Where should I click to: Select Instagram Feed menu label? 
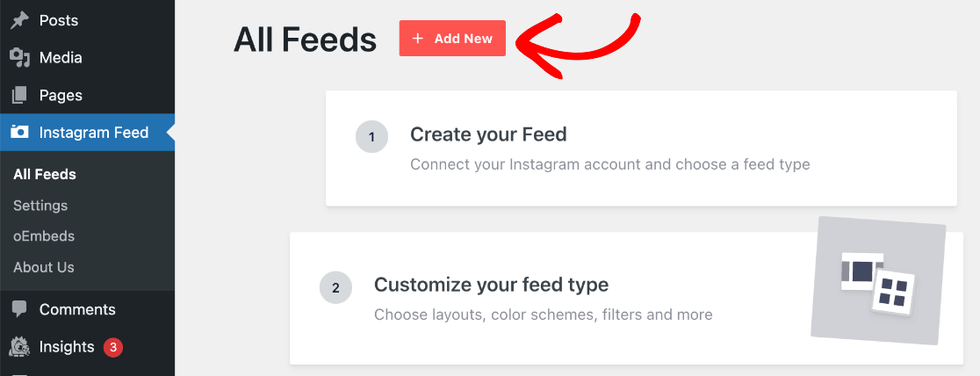tap(94, 133)
